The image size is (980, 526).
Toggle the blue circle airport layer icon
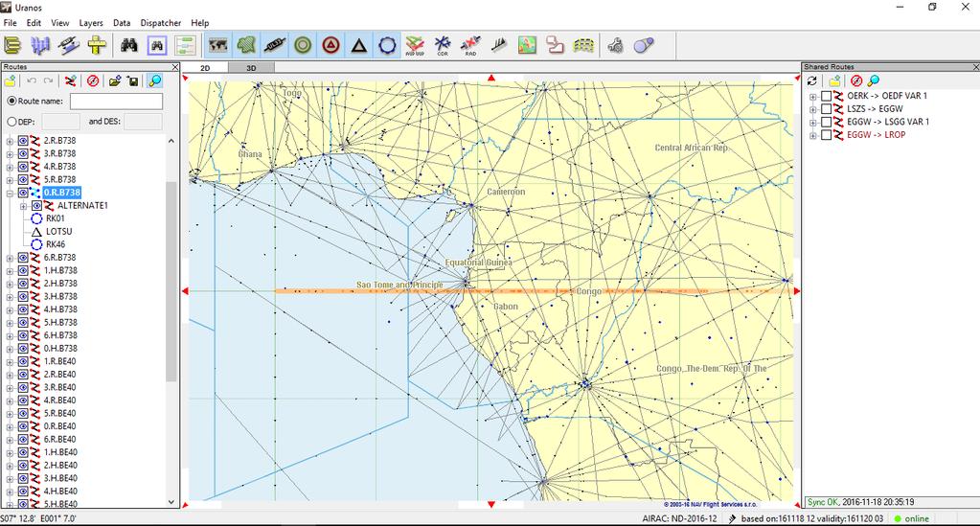tap(388, 45)
